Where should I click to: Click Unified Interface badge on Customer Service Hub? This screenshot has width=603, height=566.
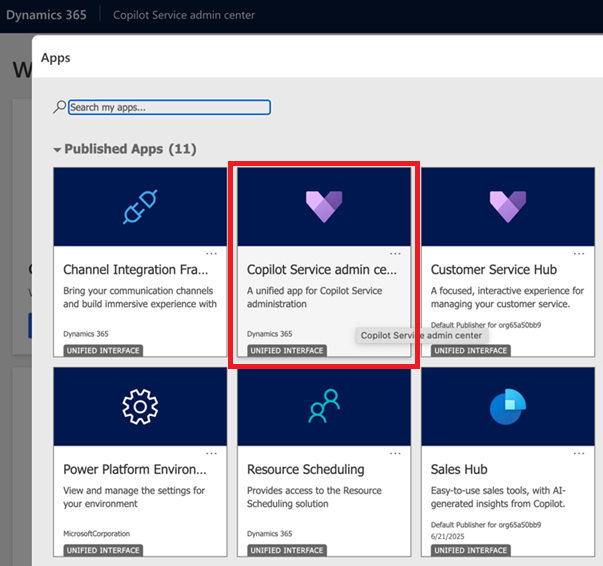(x=471, y=351)
